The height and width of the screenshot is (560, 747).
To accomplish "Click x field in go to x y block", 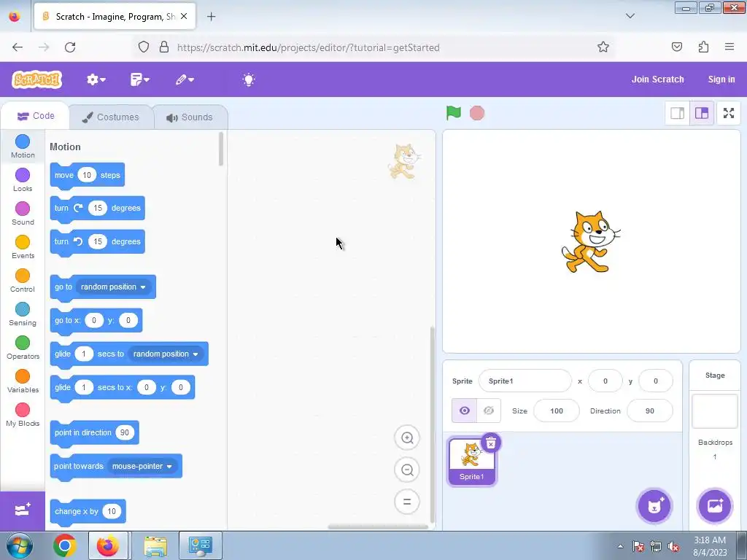I will (94, 321).
